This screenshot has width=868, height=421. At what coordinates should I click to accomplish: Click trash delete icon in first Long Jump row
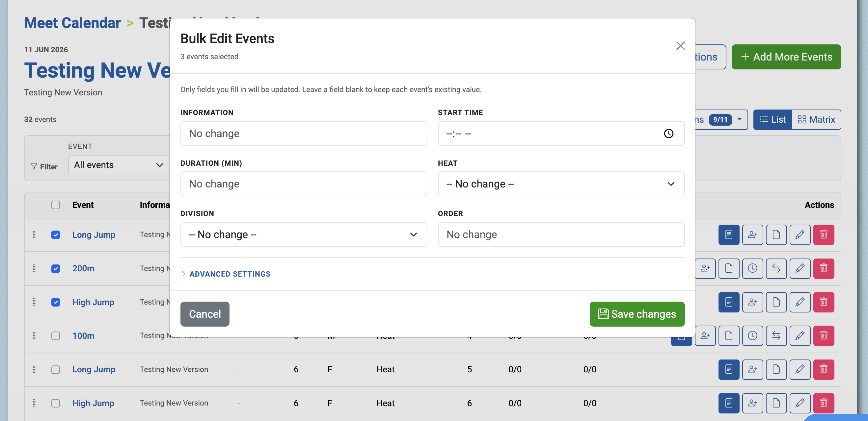(x=824, y=235)
